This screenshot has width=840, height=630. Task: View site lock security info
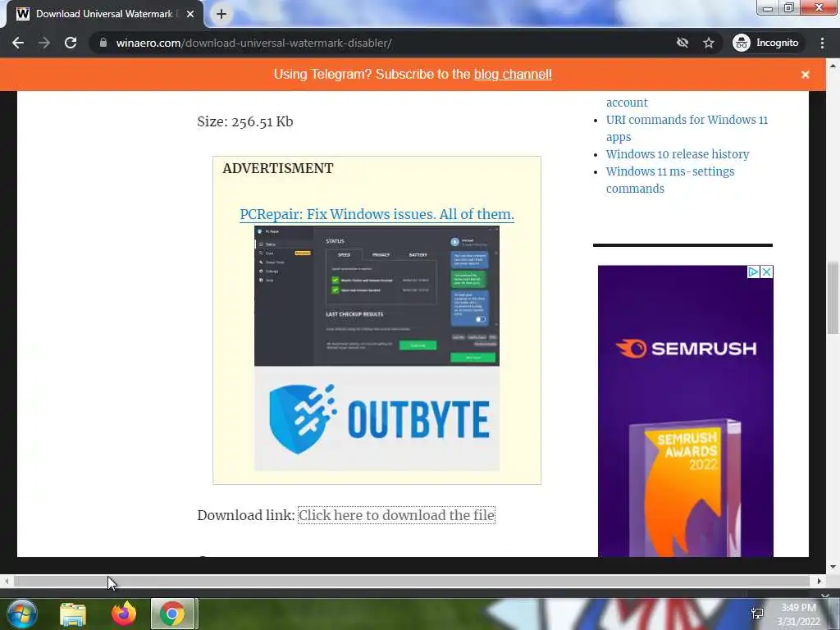point(103,43)
